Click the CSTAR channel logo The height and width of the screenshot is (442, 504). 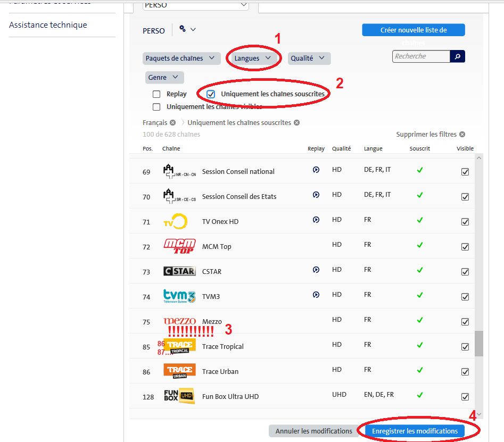(179, 271)
